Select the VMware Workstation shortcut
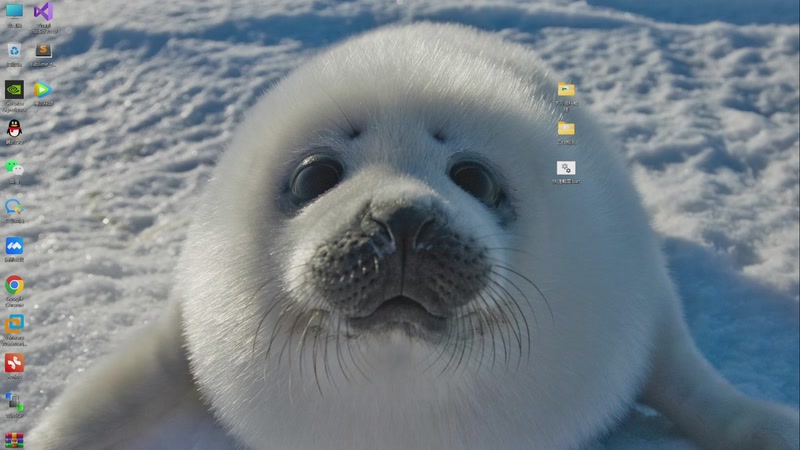The image size is (800, 450). point(14,324)
